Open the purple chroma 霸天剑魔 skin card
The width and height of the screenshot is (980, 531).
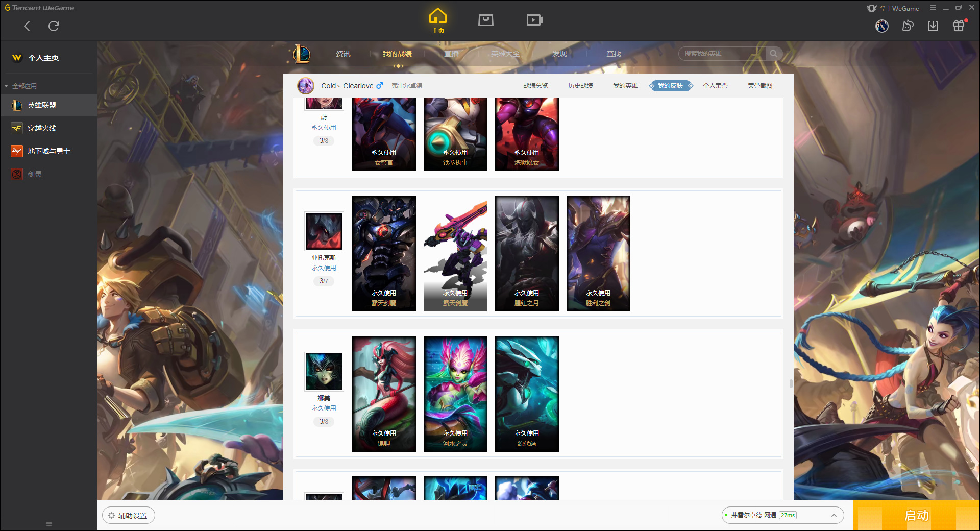pos(455,253)
